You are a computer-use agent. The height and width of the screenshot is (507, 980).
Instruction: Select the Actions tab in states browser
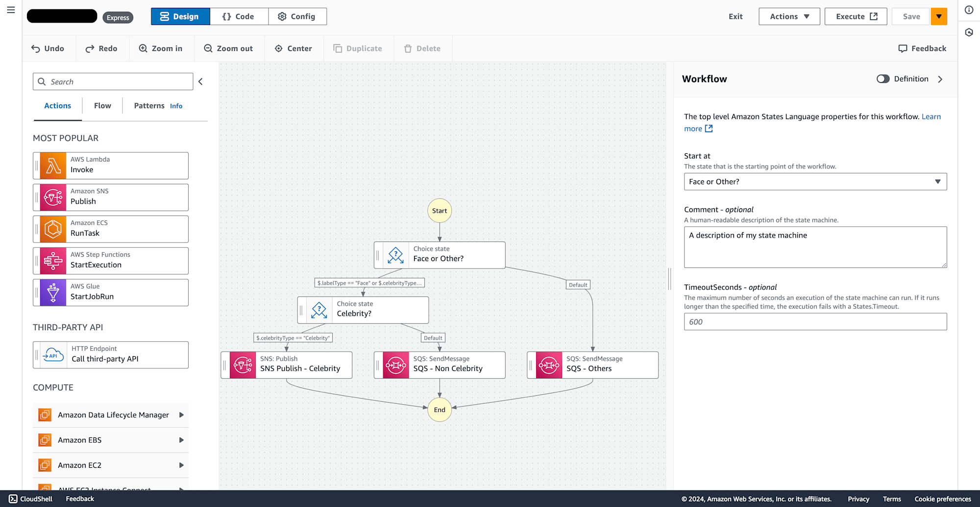57,106
